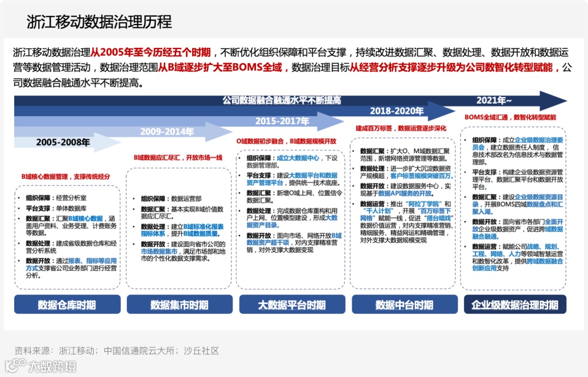Viewport: 588px width, 377px height.
Task: Click the 数据中台时期 blue label
Action: [405, 304]
